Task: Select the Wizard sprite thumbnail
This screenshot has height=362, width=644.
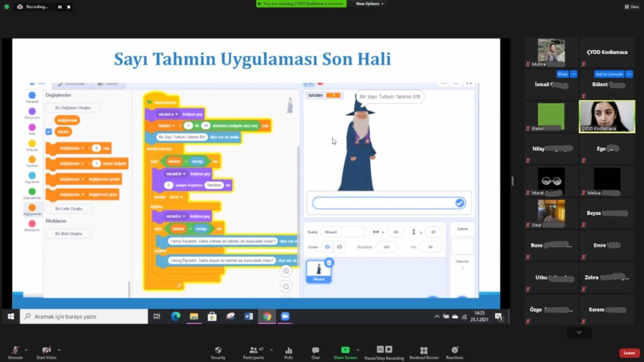Action: [x=319, y=269]
